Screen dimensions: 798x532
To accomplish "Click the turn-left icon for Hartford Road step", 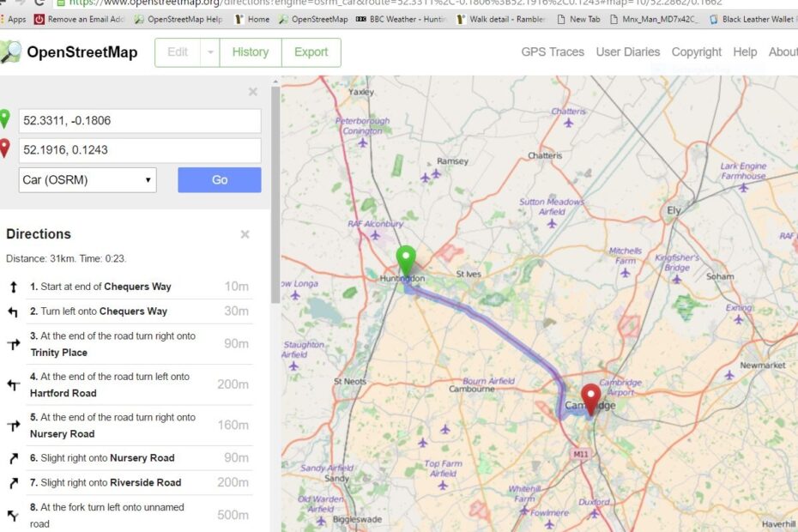I will [14, 385].
